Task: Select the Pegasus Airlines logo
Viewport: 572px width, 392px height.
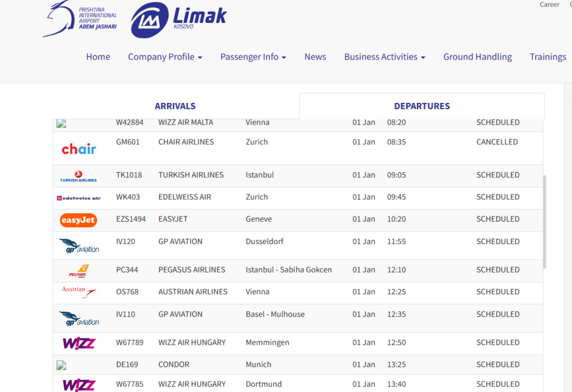Action: pos(79,271)
